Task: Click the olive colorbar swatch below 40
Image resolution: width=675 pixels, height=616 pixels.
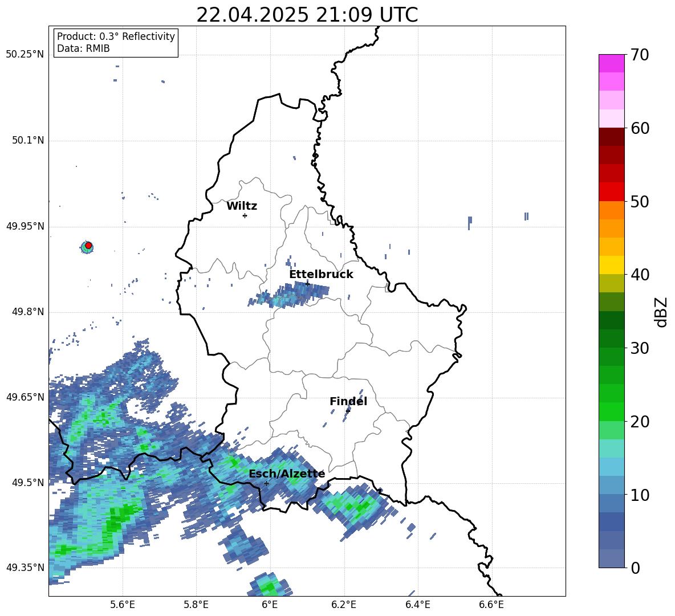Action: (611, 283)
